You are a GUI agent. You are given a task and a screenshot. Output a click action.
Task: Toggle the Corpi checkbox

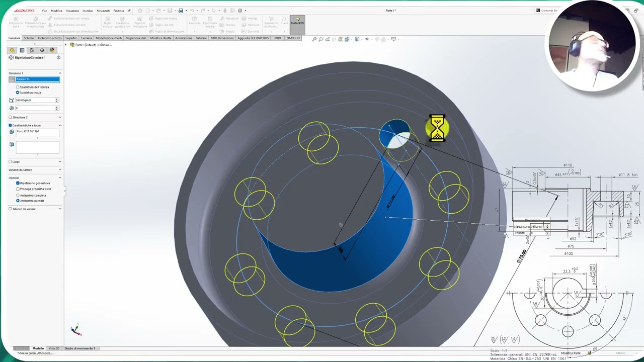tap(10, 162)
